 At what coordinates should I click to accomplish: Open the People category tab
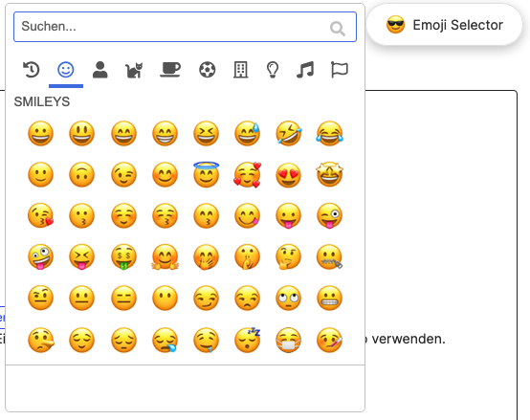[x=100, y=70]
